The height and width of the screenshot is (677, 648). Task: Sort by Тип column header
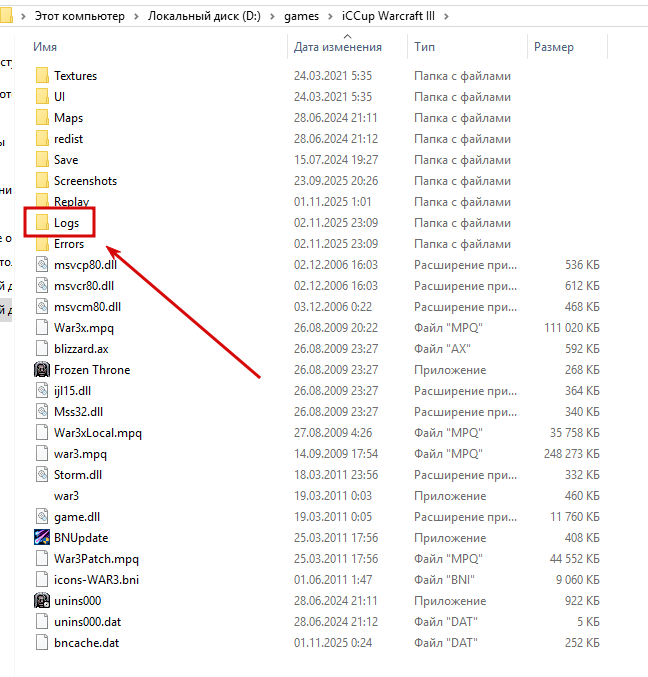click(x=424, y=47)
